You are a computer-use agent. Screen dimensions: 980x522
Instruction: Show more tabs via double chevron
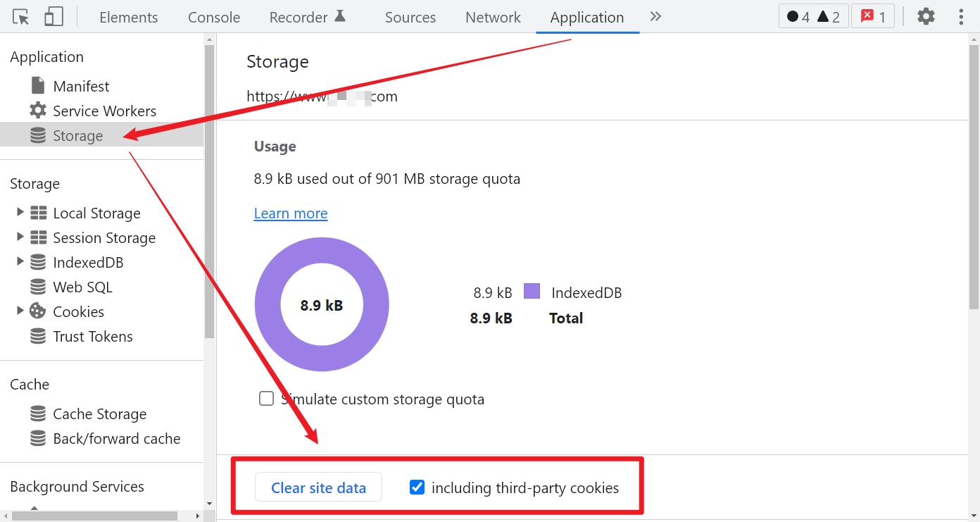click(655, 16)
